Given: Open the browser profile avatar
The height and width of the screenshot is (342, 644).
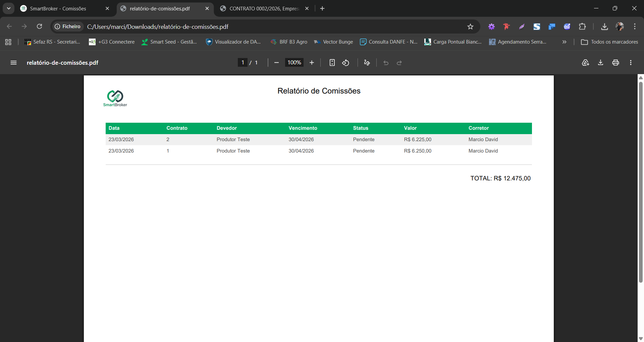Looking at the screenshot, I should pos(621,26).
